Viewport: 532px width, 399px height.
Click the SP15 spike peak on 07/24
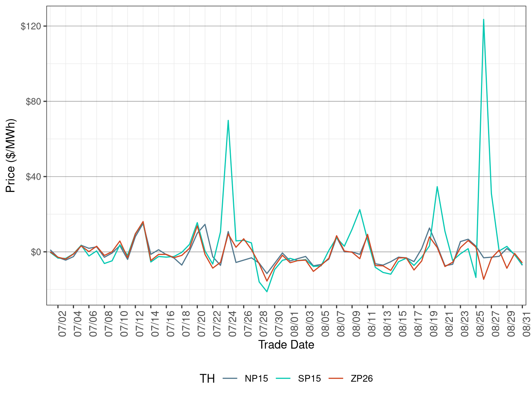[228, 120]
